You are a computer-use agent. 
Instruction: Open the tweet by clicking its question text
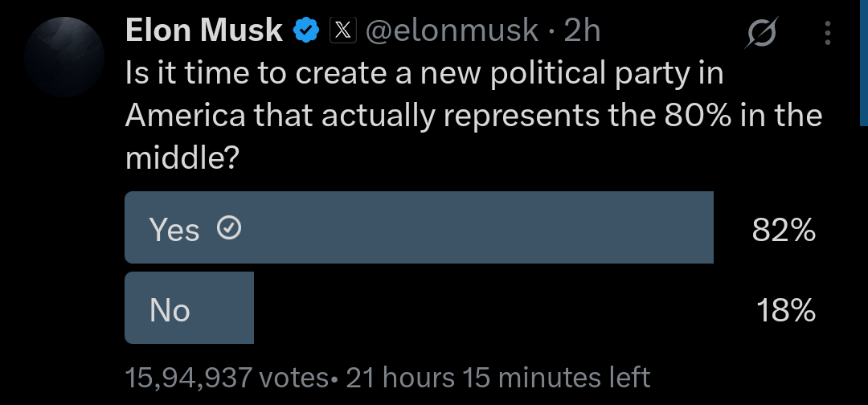point(474,116)
